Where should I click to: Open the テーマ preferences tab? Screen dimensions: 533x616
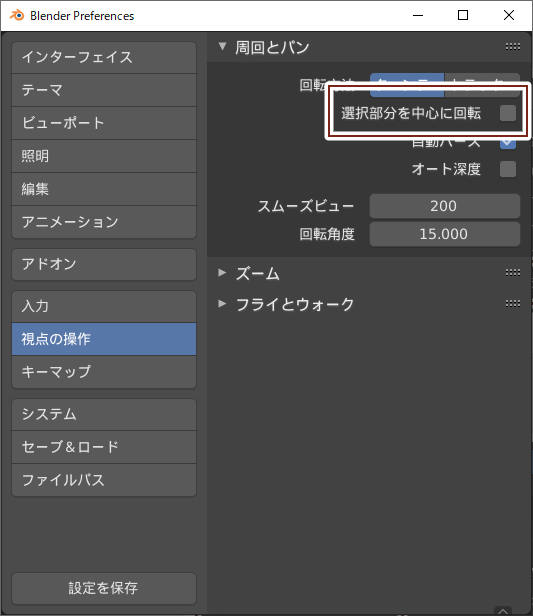pyautogui.click(x=104, y=90)
